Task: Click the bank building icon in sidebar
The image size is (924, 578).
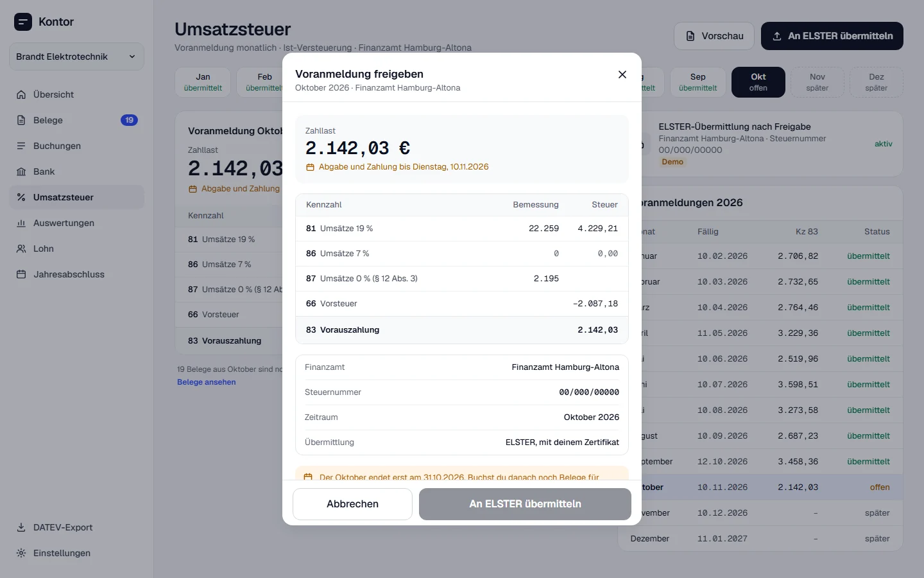Action: [x=21, y=171]
